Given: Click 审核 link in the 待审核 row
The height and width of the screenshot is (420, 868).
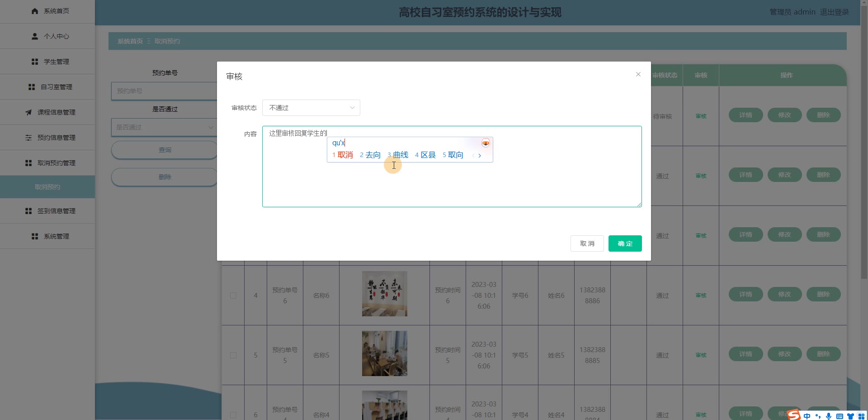Looking at the screenshot, I should click(701, 116).
